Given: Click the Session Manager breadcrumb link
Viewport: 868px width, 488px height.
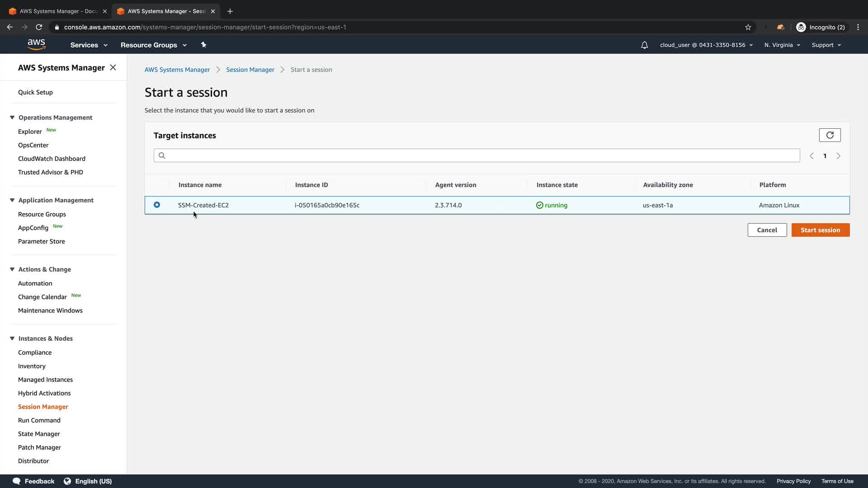Looking at the screenshot, I should click(x=250, y=70).
